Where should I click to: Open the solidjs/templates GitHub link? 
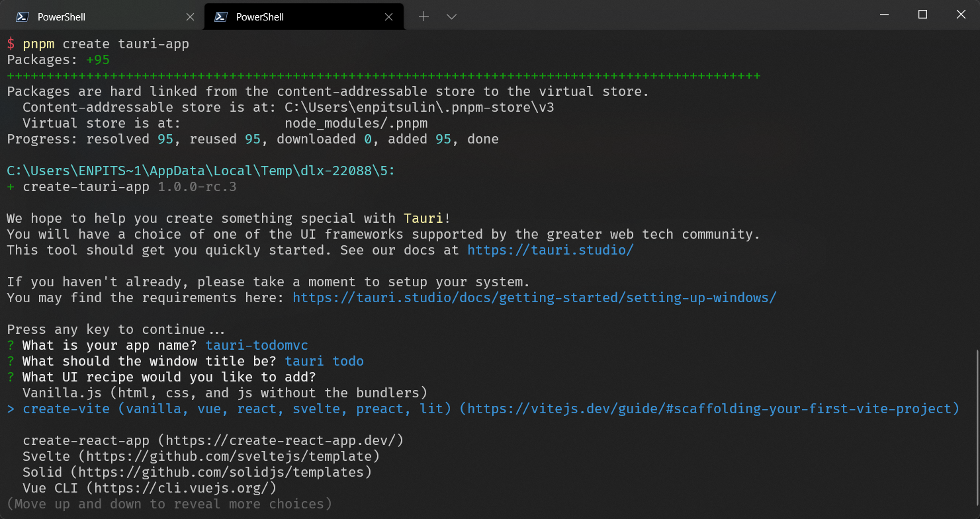221,472
